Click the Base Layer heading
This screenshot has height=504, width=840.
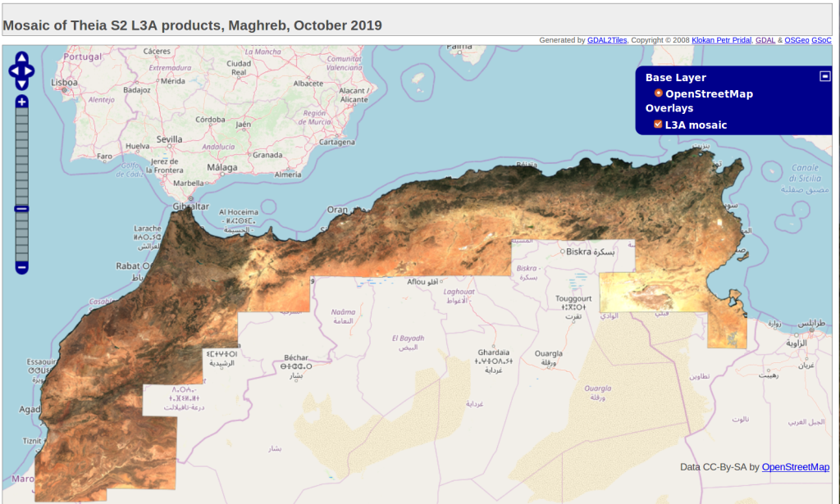pos(676,78)
